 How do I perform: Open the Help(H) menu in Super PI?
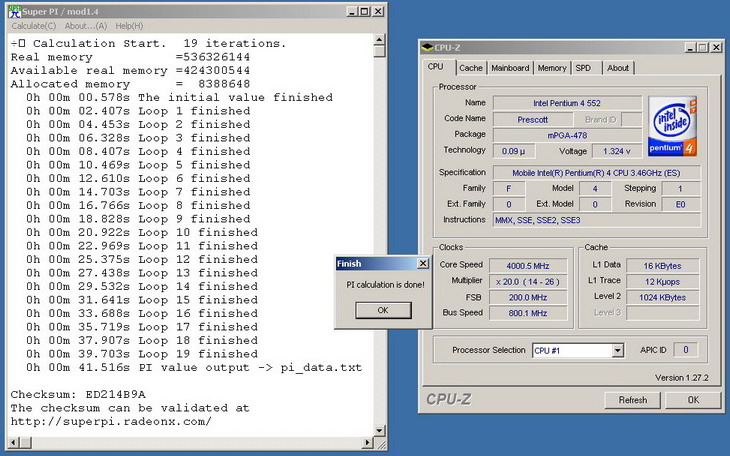pyautogui.click(x=129, y=26)
